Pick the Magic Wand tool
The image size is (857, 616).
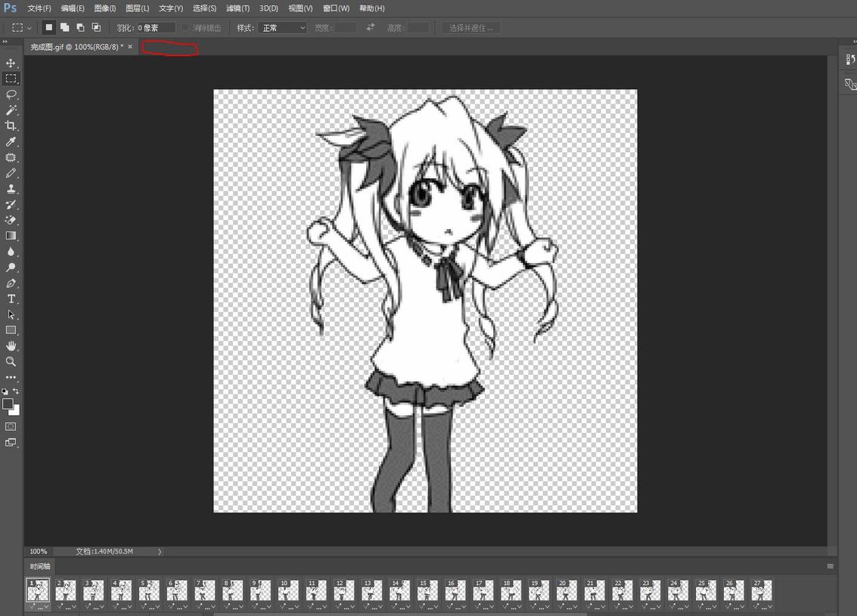pos(11,110)
